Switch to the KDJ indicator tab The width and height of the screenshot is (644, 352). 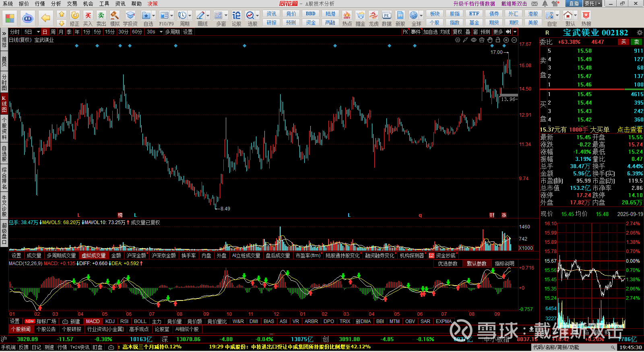coord(110,321)
